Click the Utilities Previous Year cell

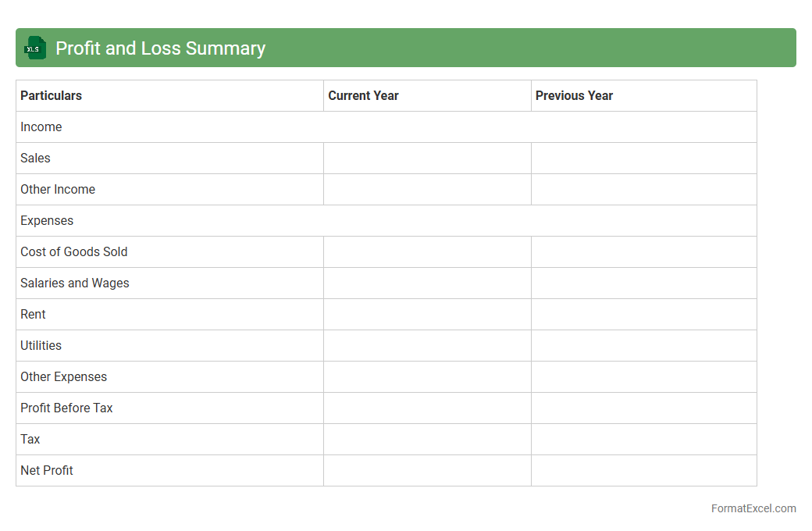tap(643, 345)
